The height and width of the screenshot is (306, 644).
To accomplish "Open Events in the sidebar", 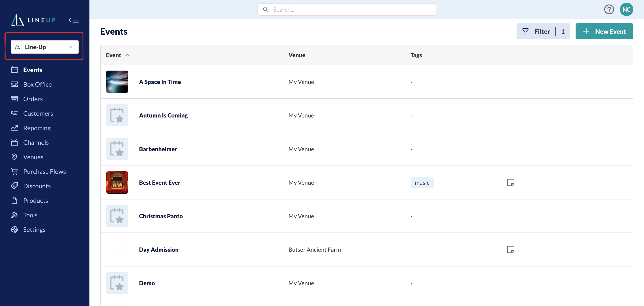I will tap(33, 70).
